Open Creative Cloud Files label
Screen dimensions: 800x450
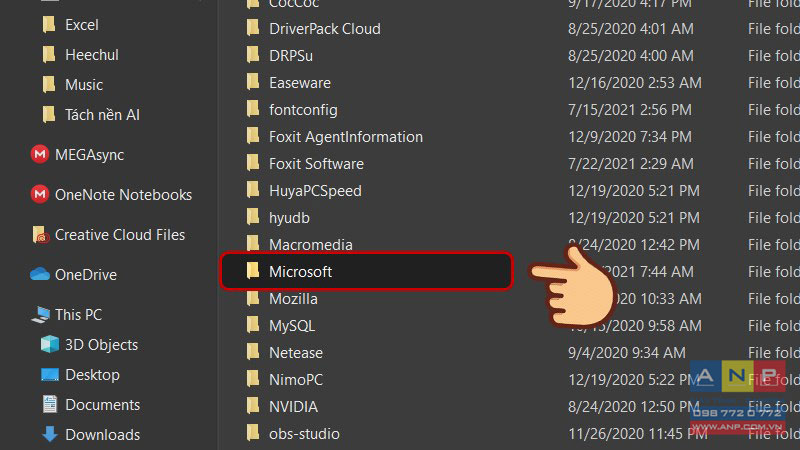[x=120, y=235]
